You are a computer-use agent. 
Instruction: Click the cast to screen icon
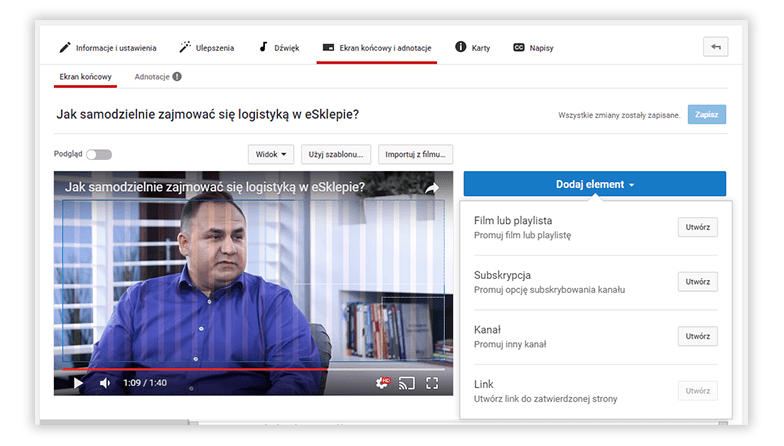pos(406,384)
